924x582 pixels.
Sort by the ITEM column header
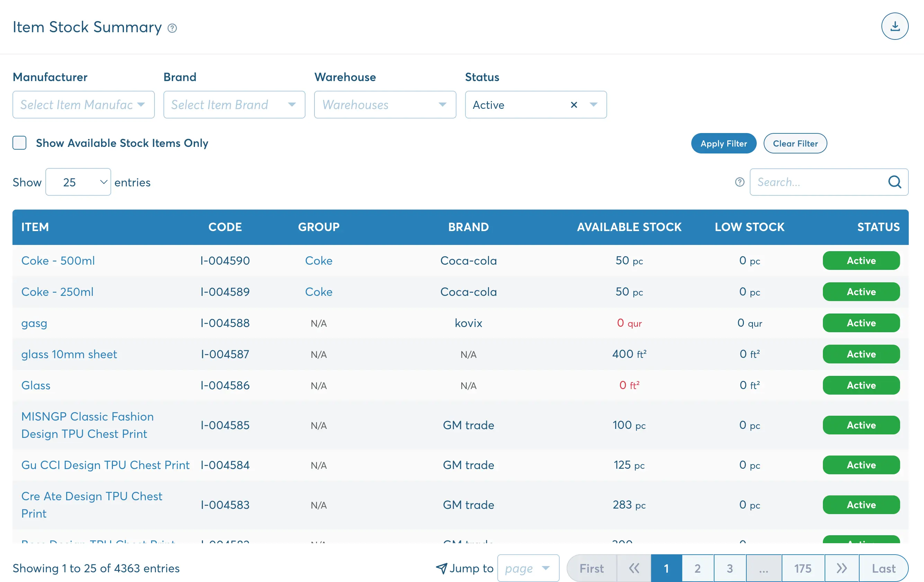point(35,227)
